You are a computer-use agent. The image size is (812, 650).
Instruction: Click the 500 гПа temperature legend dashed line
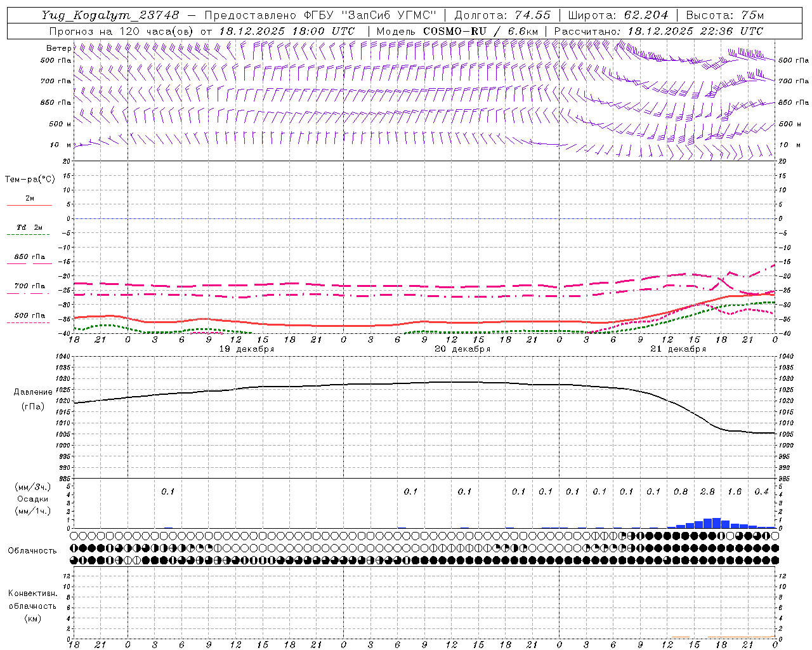coord(29,323)
